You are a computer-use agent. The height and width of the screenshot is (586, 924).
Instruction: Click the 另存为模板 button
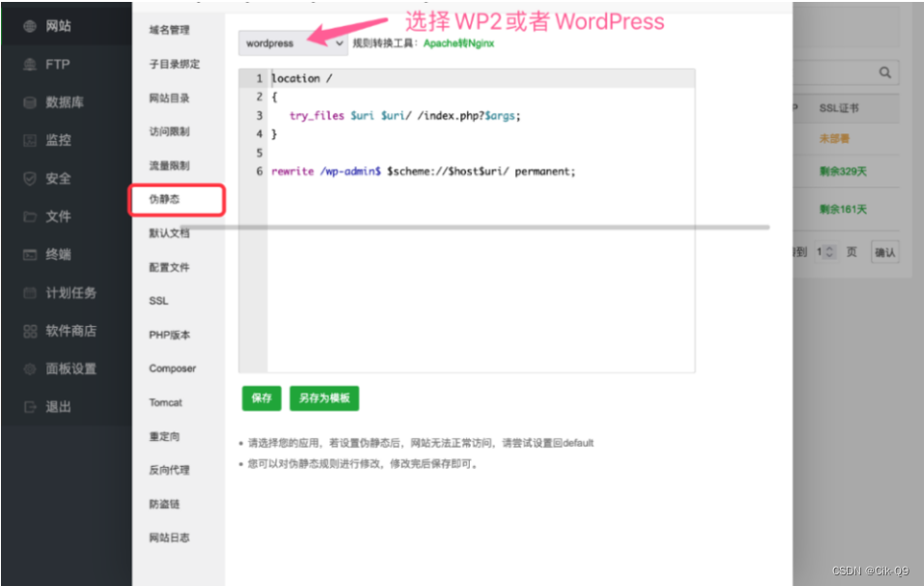pyautogui.click(x=324, y=398)
